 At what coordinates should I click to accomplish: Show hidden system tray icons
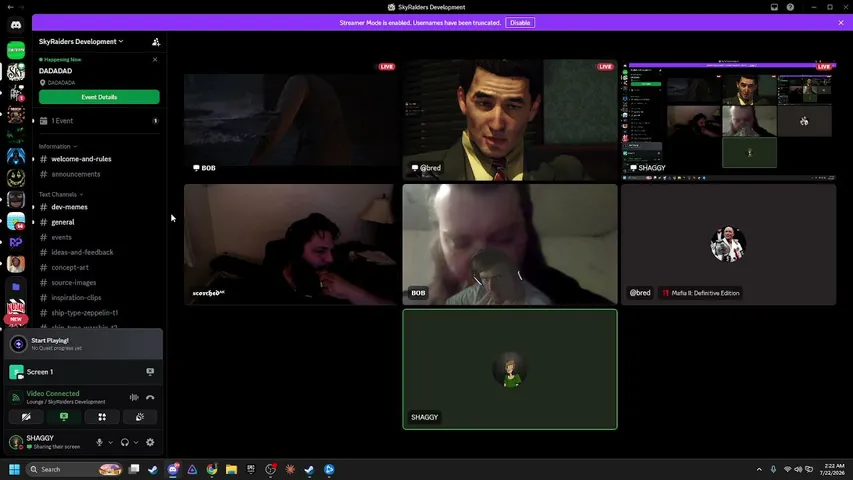pos(759,469)
